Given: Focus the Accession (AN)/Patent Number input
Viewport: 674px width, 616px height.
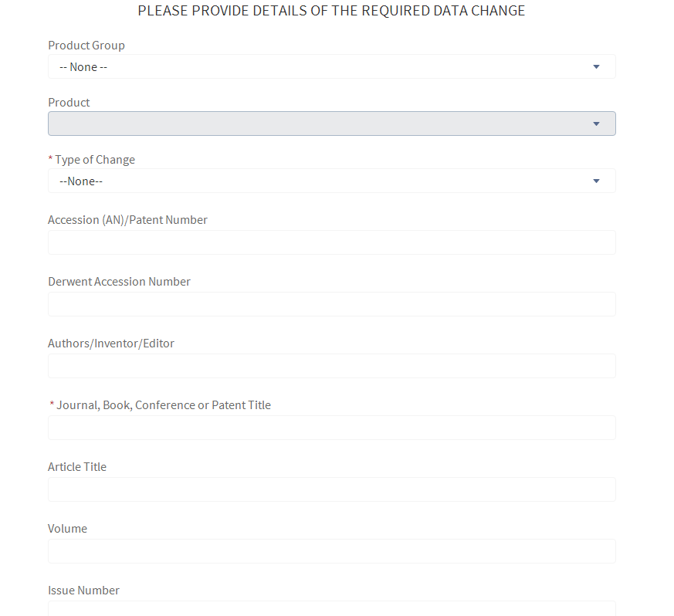Looking at the screenshot, I should [331, 242].
